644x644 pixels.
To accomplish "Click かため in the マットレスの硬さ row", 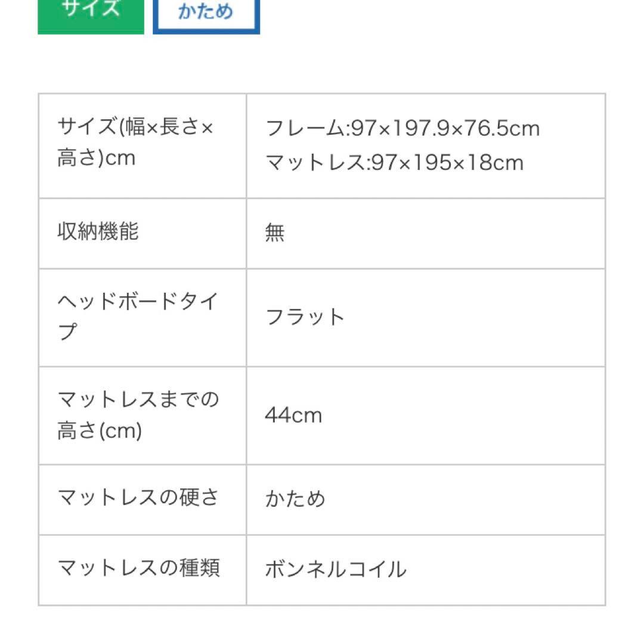I will 295,499.
